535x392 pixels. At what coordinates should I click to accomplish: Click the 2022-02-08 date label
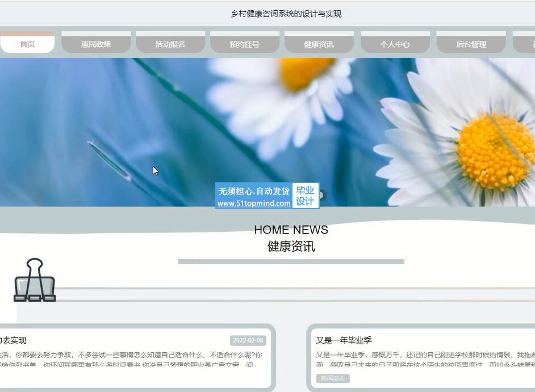[248, 340]
